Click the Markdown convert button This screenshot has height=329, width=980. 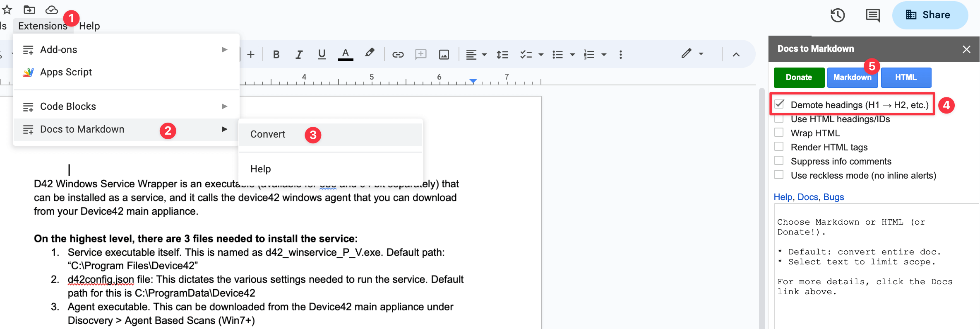click(852, 77)
